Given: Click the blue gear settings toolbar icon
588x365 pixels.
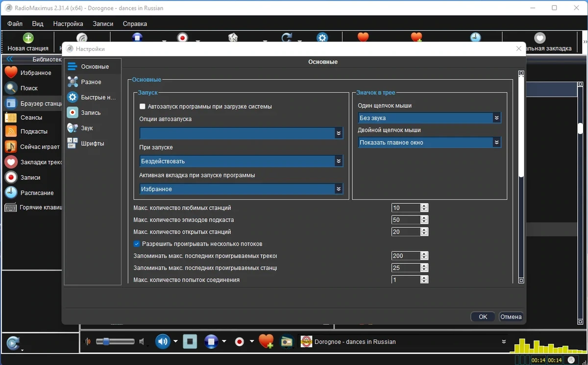Looking at the screenshot, I should tap(322, 38).
